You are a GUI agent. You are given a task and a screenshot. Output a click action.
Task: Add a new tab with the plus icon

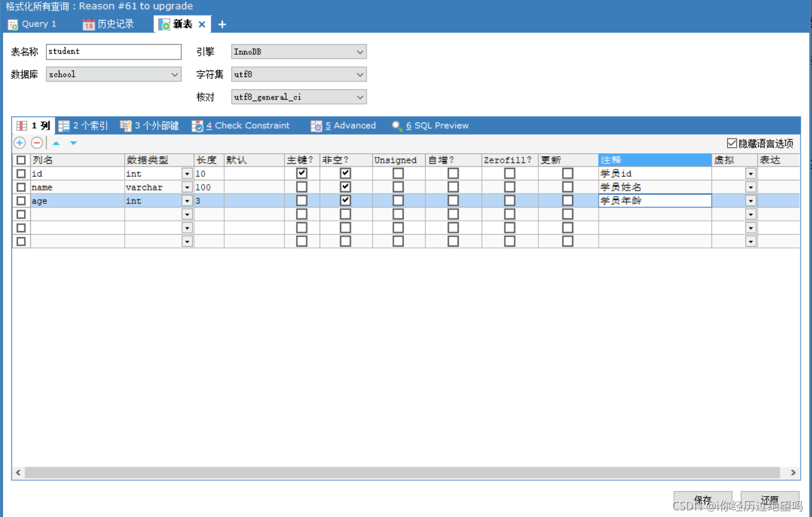click(222, 24)
